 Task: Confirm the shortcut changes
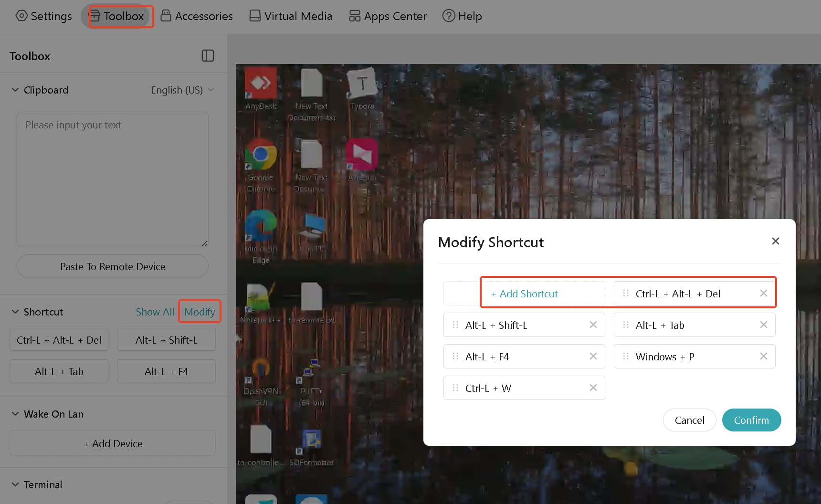pos(751,420)
